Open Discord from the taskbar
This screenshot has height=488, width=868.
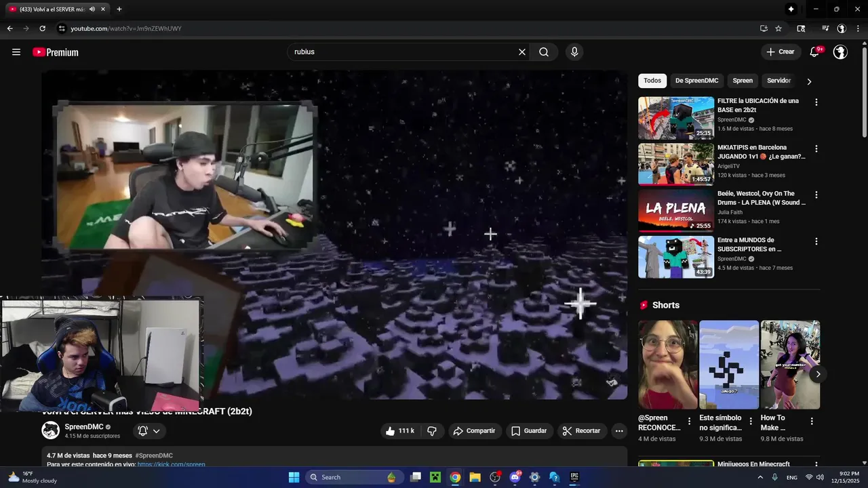click(515, 477)
